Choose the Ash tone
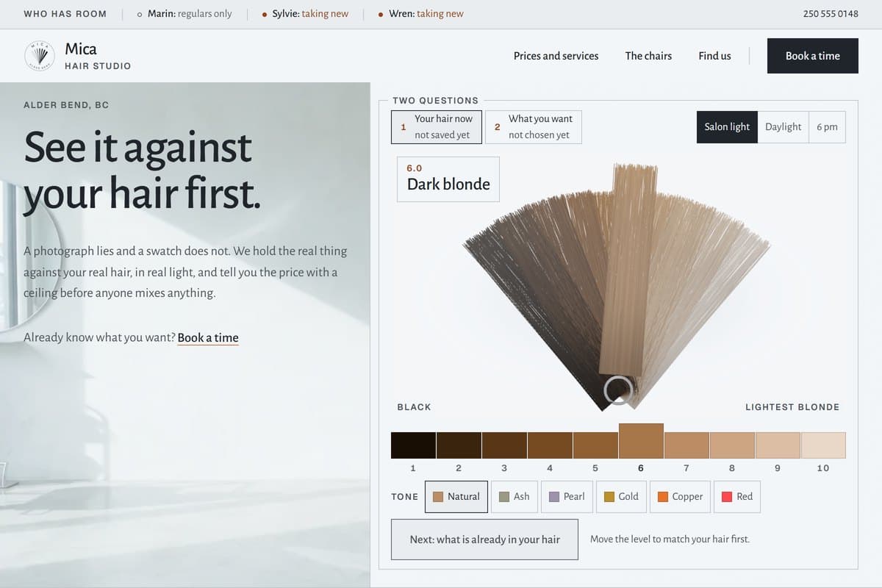The width and height of the screenshot is (882, 588). [514, 497]
